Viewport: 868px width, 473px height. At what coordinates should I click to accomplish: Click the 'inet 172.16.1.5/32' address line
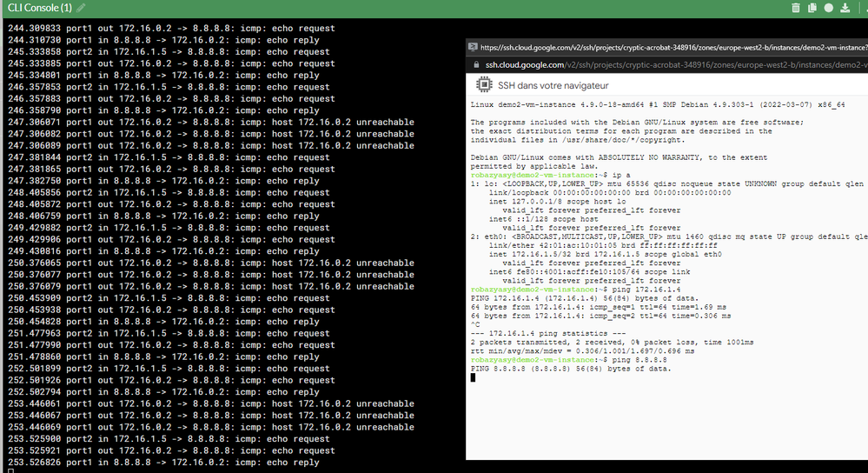point(605,254)
